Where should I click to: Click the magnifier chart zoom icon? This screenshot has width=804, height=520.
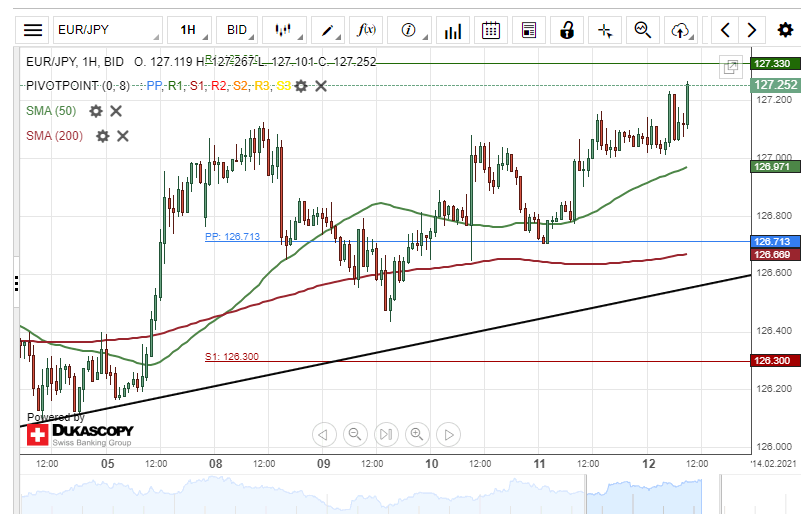tap(642, 30)
